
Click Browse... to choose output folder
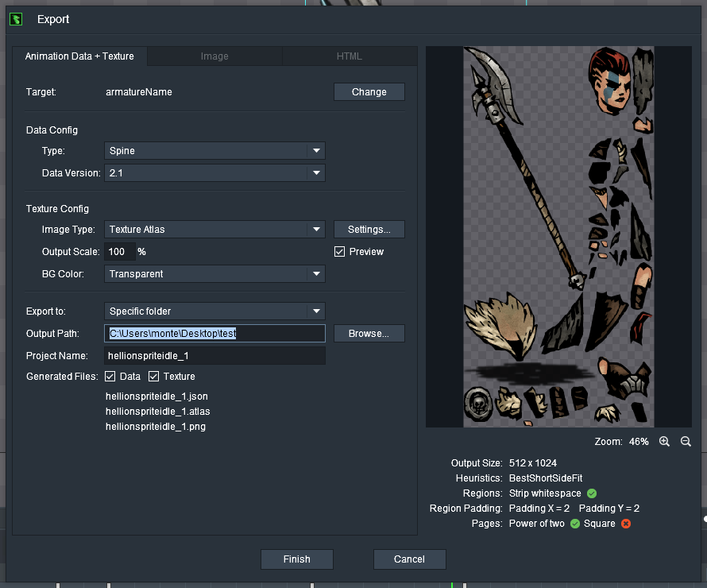click(x=369, y=333)
